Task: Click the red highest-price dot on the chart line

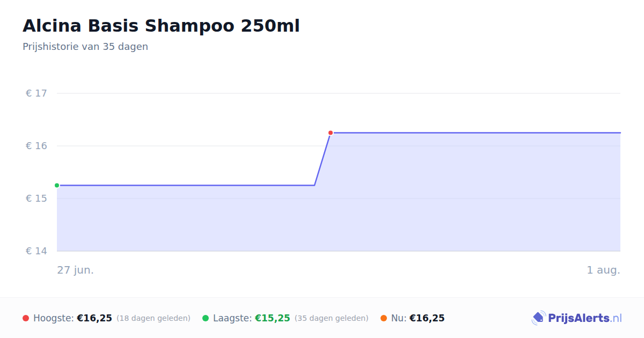Action: [331, 133]
